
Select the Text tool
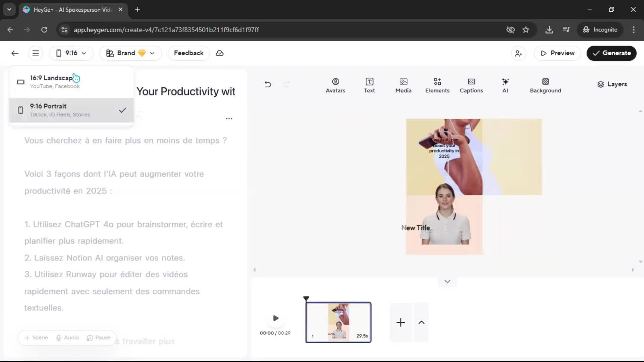tap(369, 85)
